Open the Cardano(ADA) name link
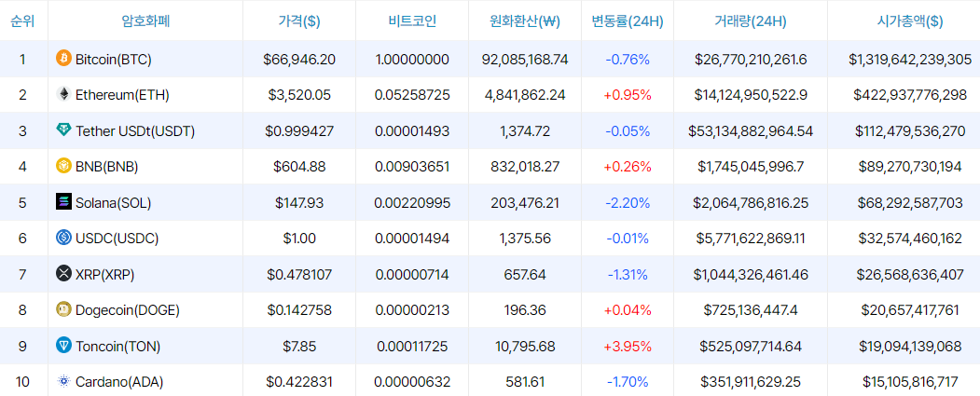 pos(120,382)
